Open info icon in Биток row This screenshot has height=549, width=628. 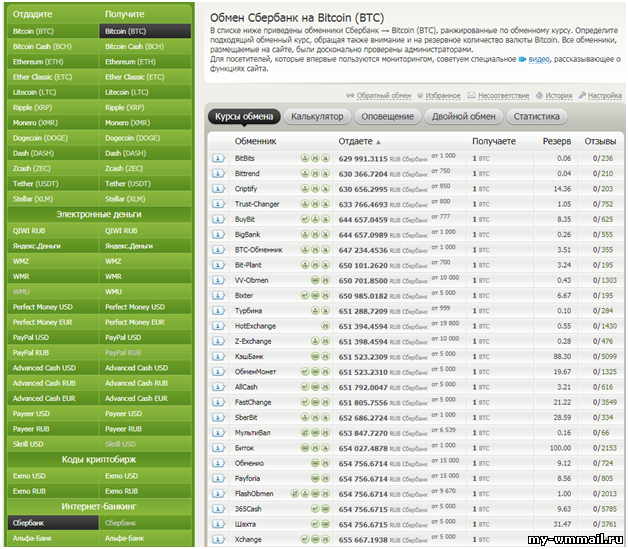pyautogui.click(x=218, y=448)
